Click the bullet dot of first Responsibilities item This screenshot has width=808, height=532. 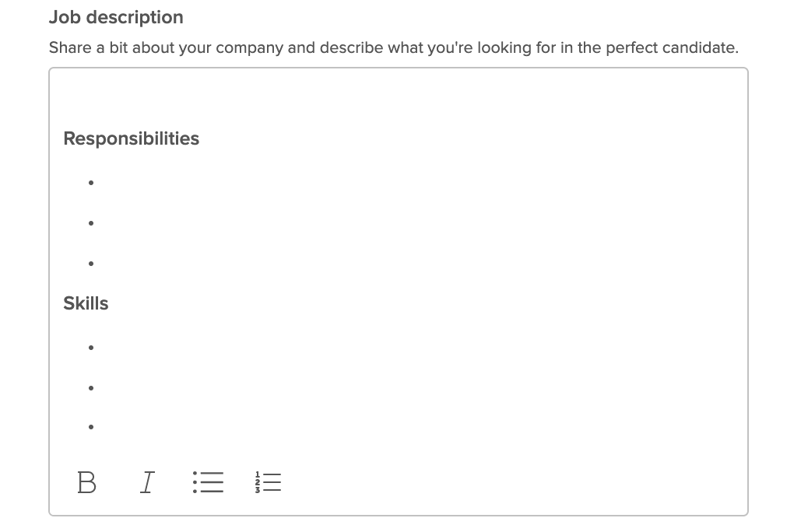pyautogui.click(x=91, y=183)
